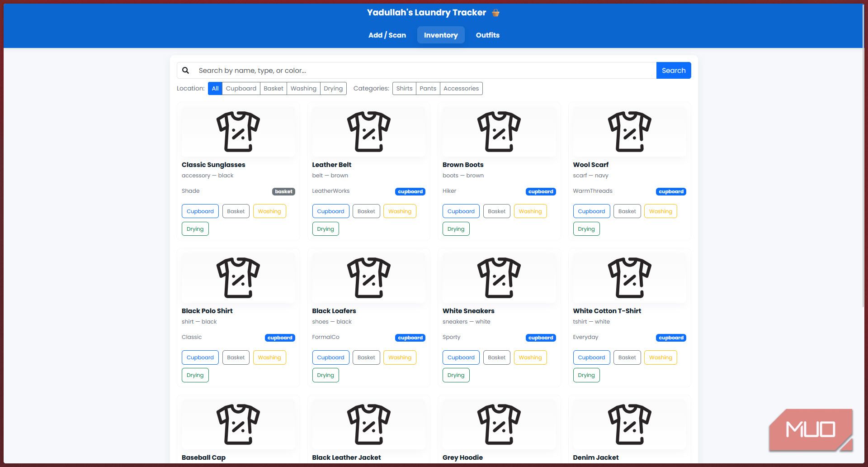Screen dimensions: 868x467
Task: Click the magnifying glass search icon
Action: click(185, 70)
